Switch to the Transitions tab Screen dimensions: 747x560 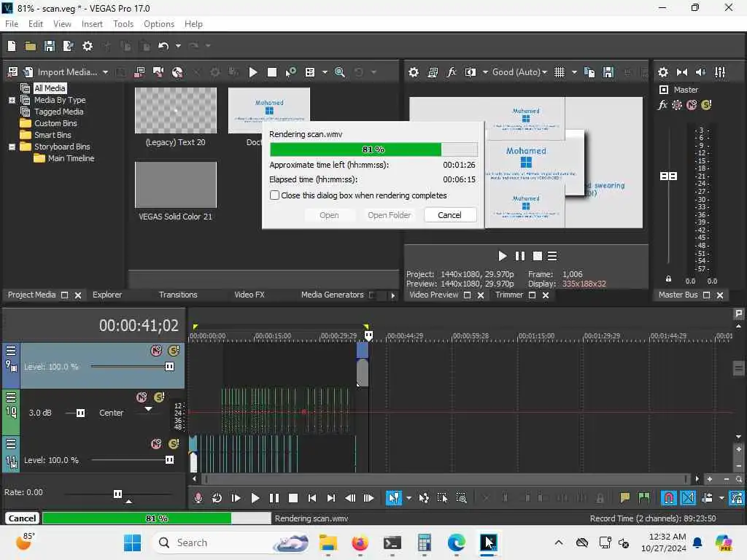click(x=178, y=295)
